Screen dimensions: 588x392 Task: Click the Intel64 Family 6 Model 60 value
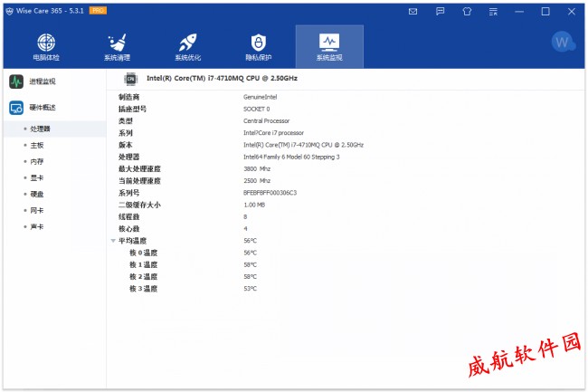coord(291,157)
